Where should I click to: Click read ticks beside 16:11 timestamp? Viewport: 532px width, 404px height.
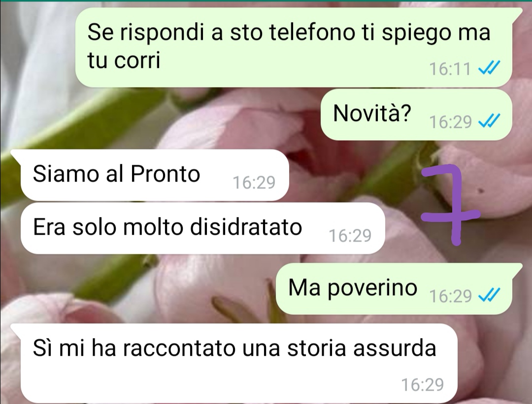(x=489, y=68)
